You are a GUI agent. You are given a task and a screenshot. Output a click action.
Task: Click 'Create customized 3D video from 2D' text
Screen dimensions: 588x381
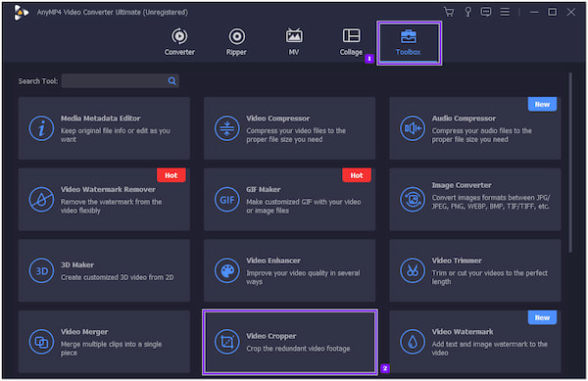click(117, 277)
